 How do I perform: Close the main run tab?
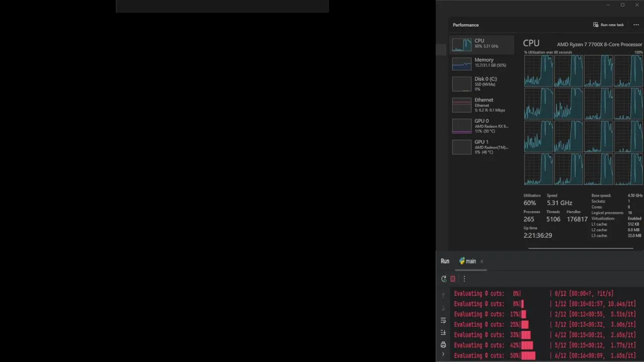(x=481, y=261)
